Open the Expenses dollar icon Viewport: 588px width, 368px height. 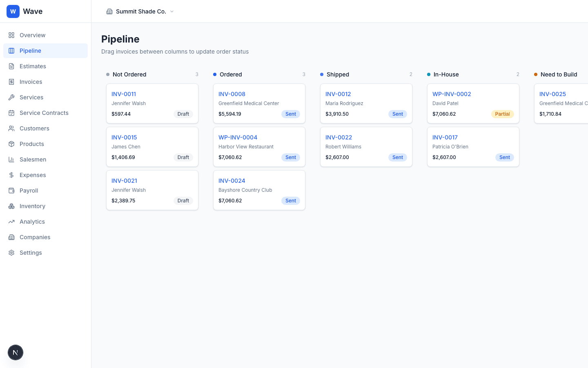[11, 175]
